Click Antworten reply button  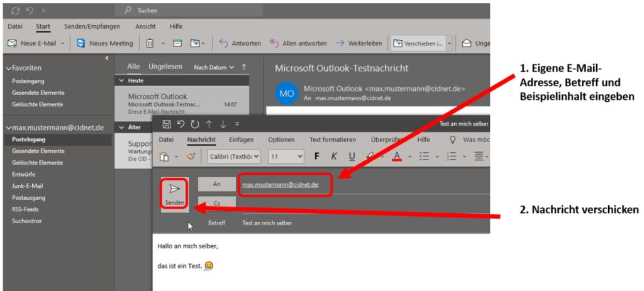pos(240,43)
